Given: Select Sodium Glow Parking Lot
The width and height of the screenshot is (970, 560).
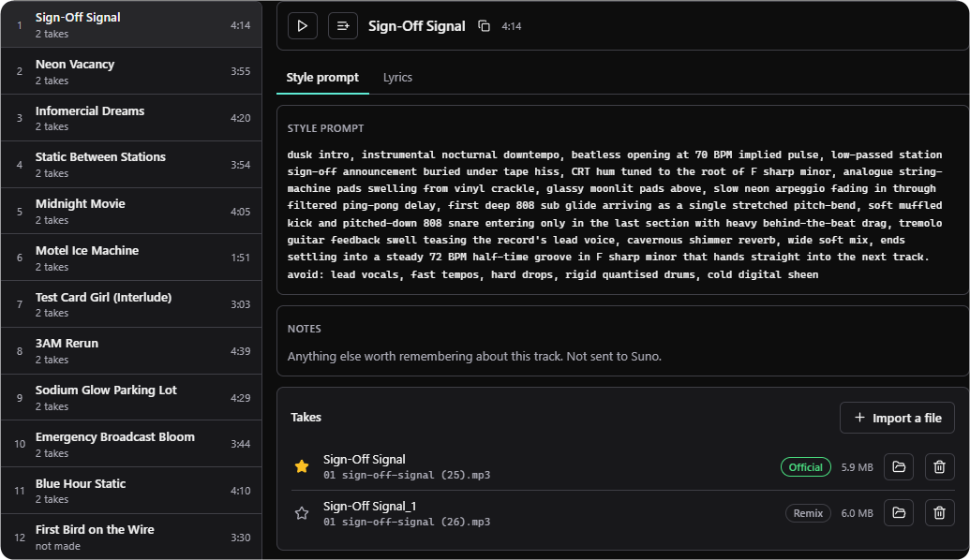Looking at the screenshot, I should pyautogui.click(x=131, y=397).
